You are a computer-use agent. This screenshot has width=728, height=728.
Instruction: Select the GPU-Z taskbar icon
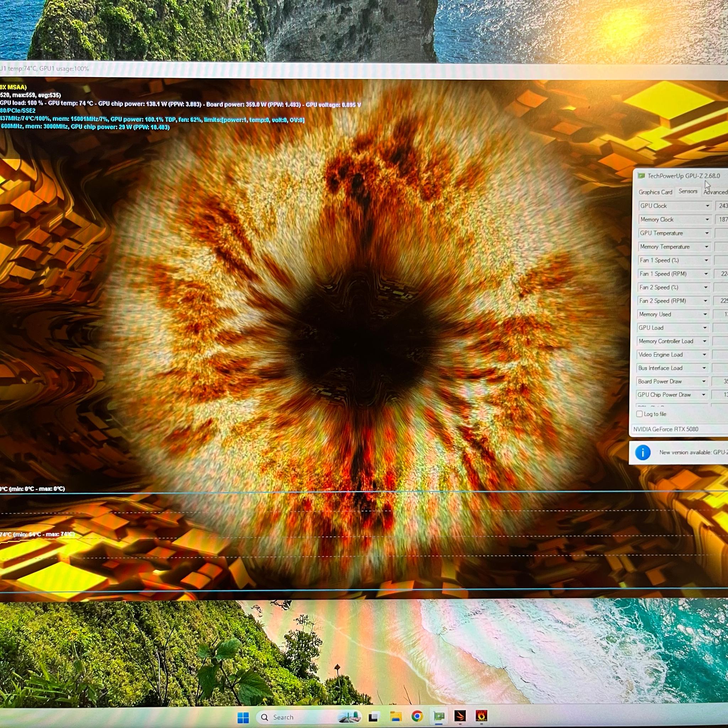439,716
